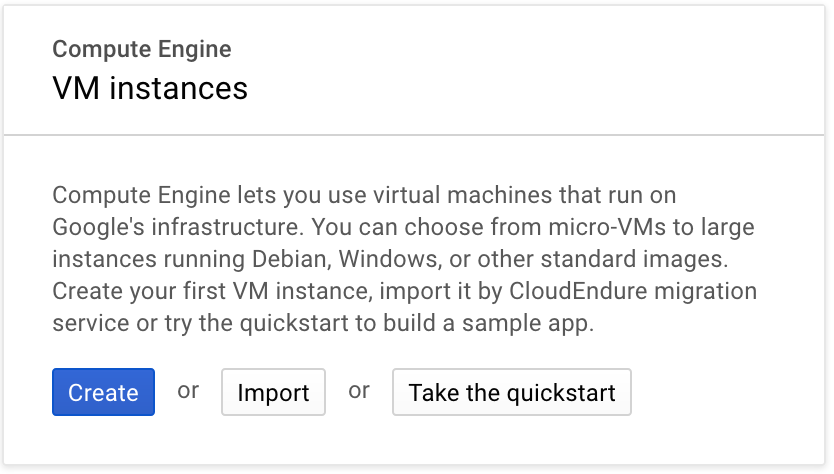Viewport: 834px width, 474px height.
Task: Click the Import button
Action: point(273,392)
